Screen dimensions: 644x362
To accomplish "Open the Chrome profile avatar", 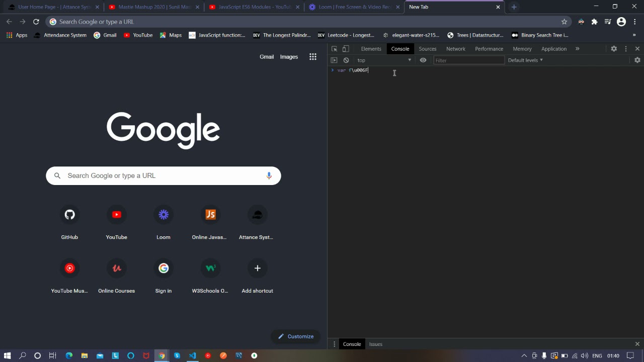I will 621,22.
